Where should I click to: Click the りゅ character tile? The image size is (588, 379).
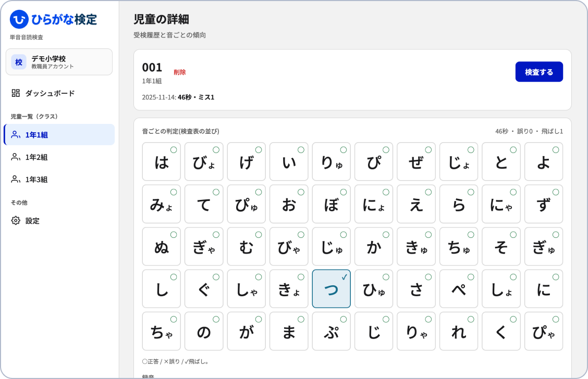[x=331, y=161]
